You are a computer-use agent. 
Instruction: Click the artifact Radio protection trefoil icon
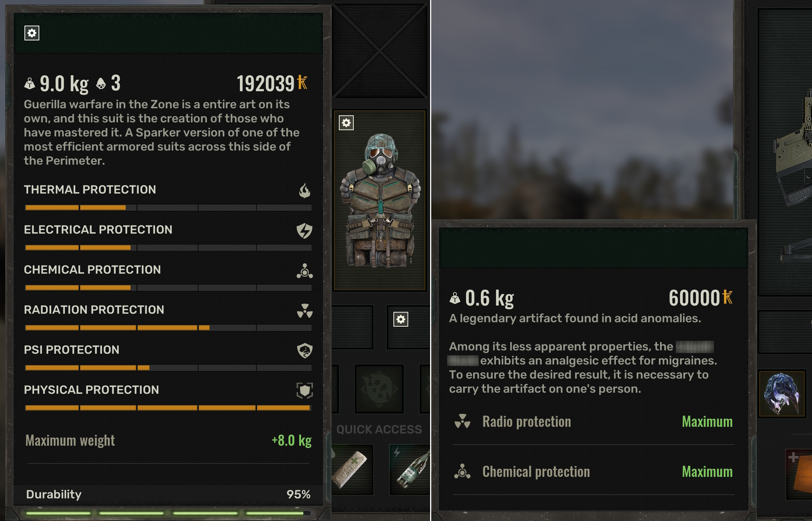click(462, 421)
